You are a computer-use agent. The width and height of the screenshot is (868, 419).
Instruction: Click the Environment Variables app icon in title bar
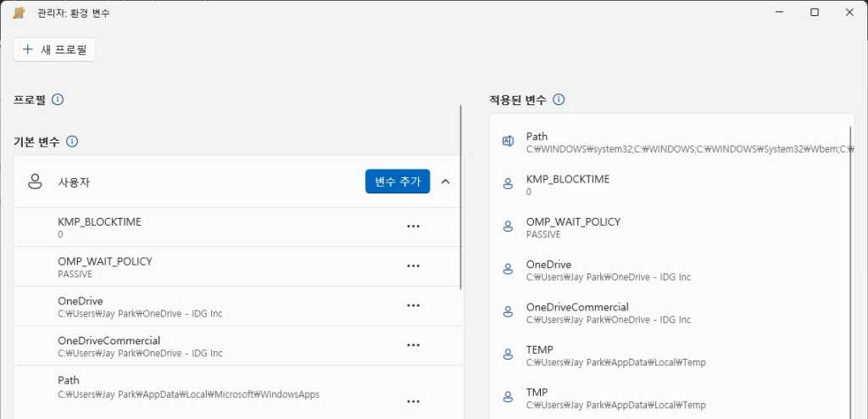(19, 13)
